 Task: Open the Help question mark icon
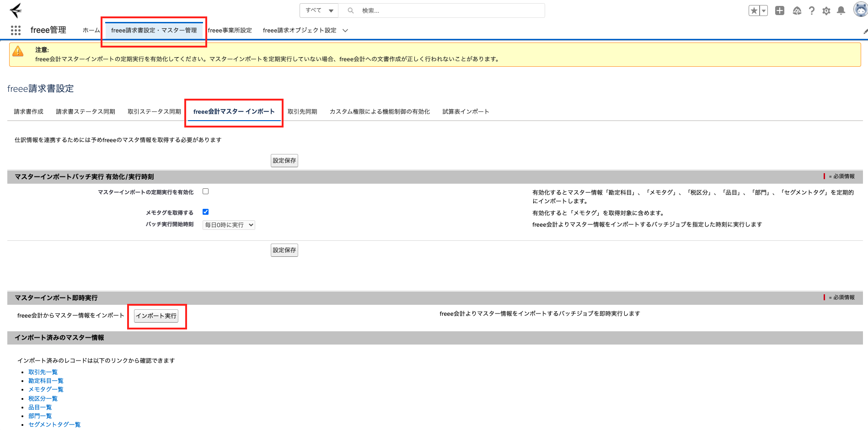(812, 11)
